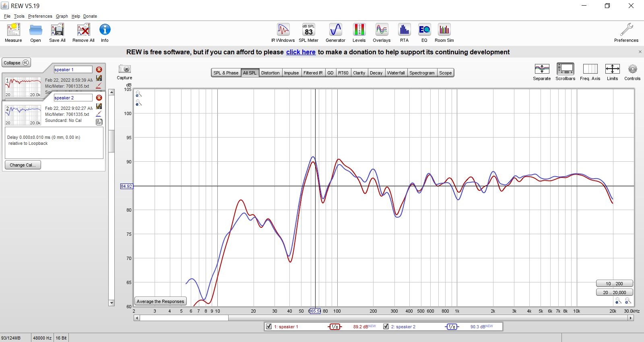Show the Info panel
This screenshot has height=342, width=644.
[105, 33]
